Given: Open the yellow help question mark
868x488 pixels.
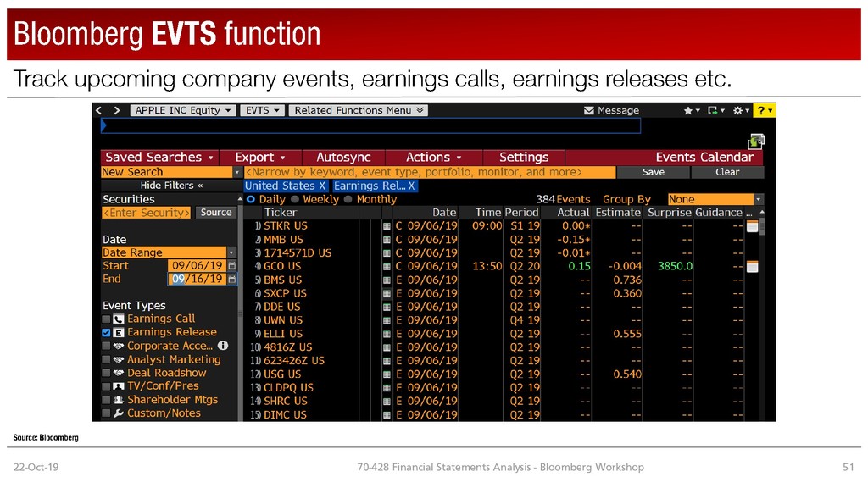Looking at the screenshot, I should pos(765,110).
